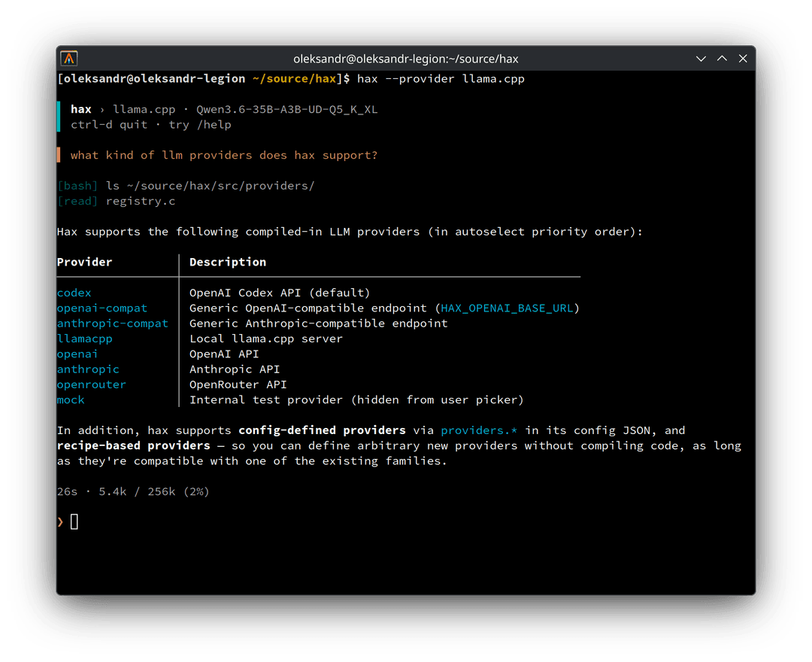This screenshot has height=662, width=812.
Task: Click the 'providers.*' config key text
Action: click(478, 430)
